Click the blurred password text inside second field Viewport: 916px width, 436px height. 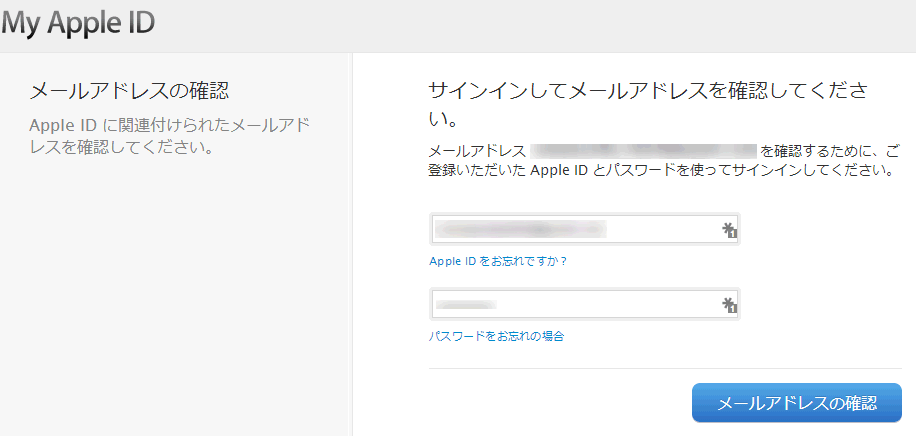tap(466, 304)
